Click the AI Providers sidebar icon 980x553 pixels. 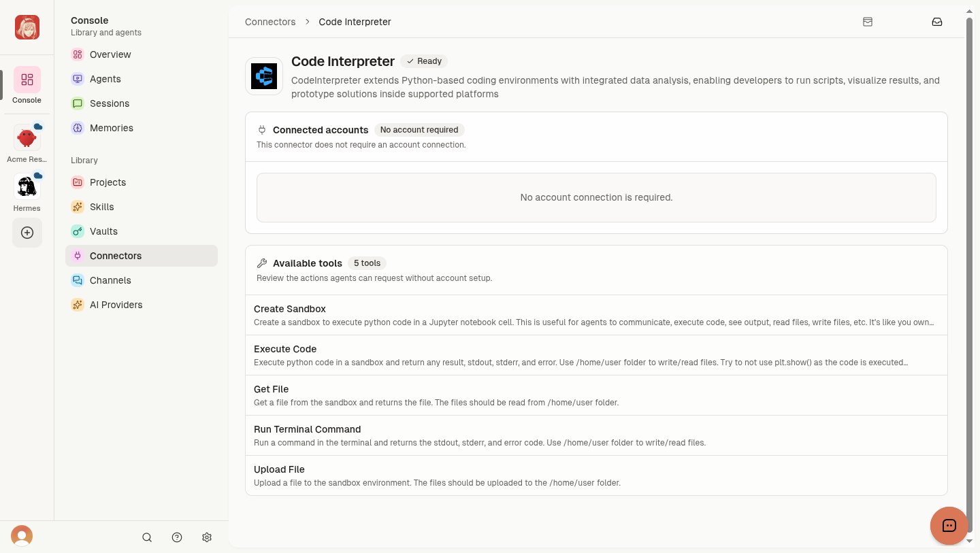click(78, 305)
